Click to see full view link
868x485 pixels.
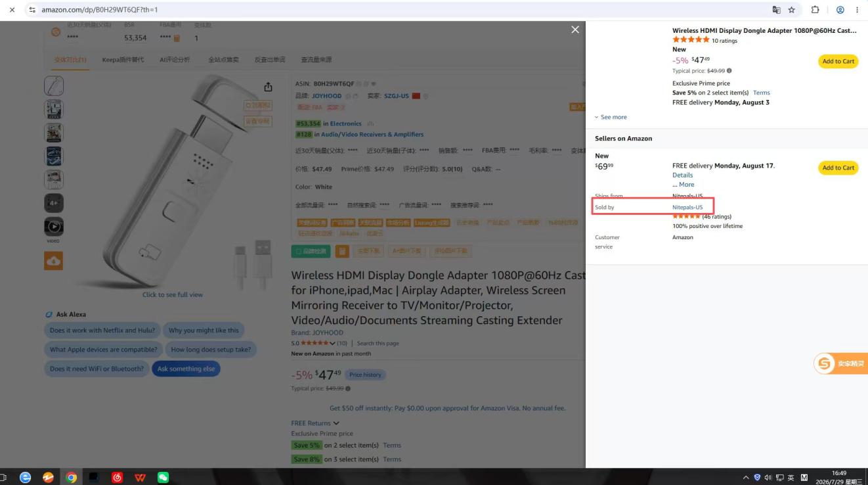[173, 294]
